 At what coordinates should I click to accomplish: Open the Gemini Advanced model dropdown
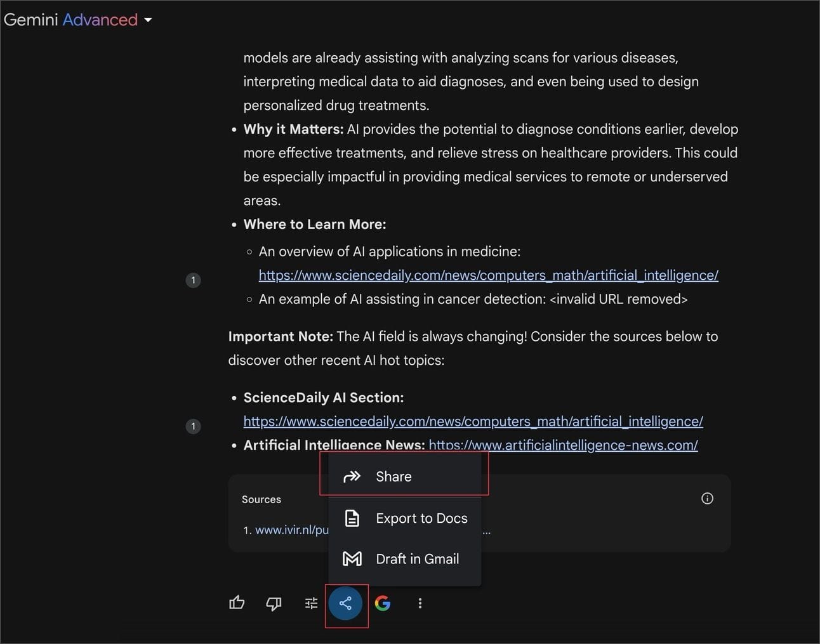[77, 20]
